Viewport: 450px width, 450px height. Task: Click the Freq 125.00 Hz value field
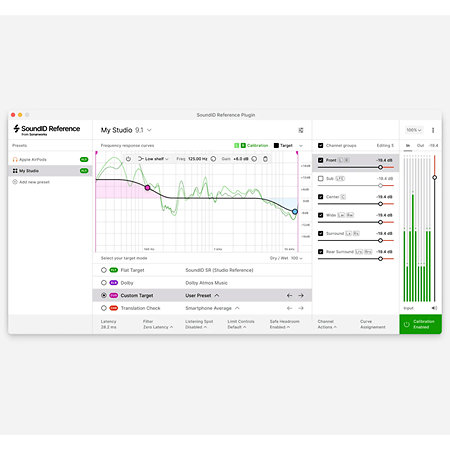click(198, 159)
